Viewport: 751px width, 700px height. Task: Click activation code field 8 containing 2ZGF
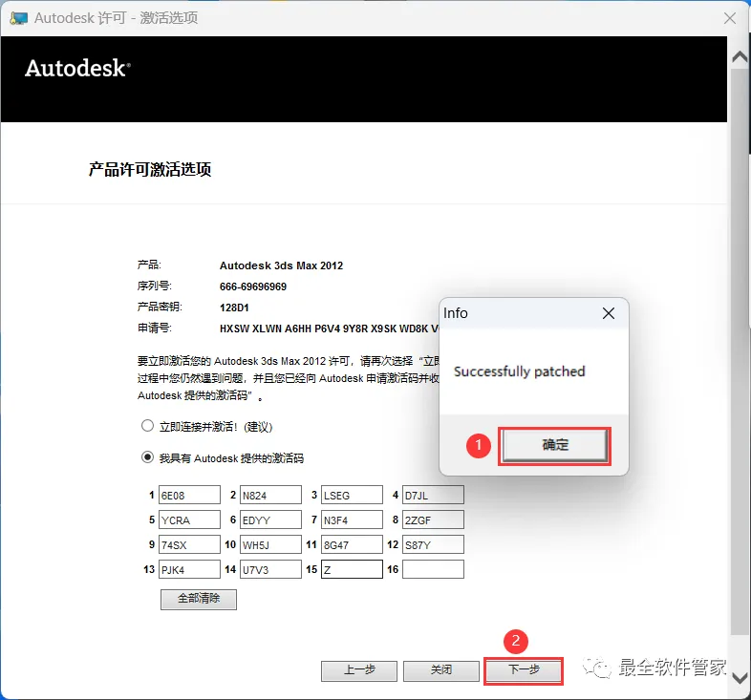433,520
